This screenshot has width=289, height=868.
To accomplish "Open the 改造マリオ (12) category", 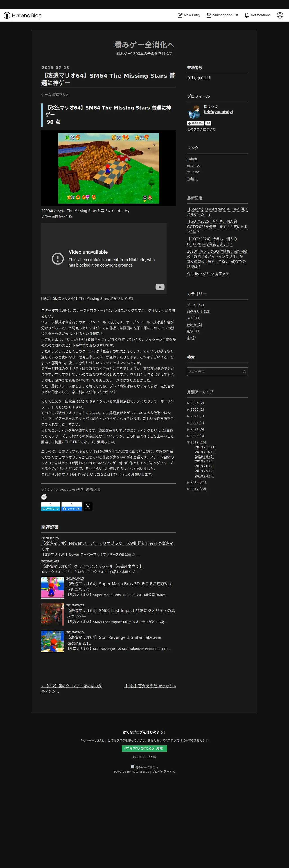I will pyautogui.click(x=199, y=312).
